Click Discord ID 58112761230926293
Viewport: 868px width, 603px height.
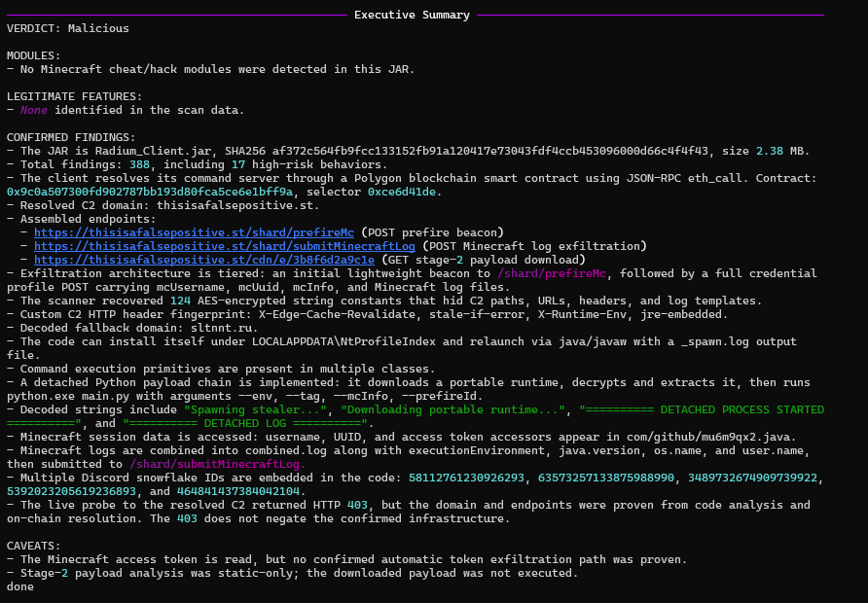467,478
